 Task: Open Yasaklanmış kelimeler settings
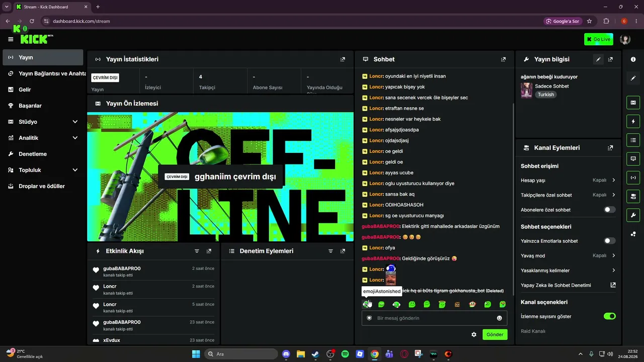coord(568,270)
